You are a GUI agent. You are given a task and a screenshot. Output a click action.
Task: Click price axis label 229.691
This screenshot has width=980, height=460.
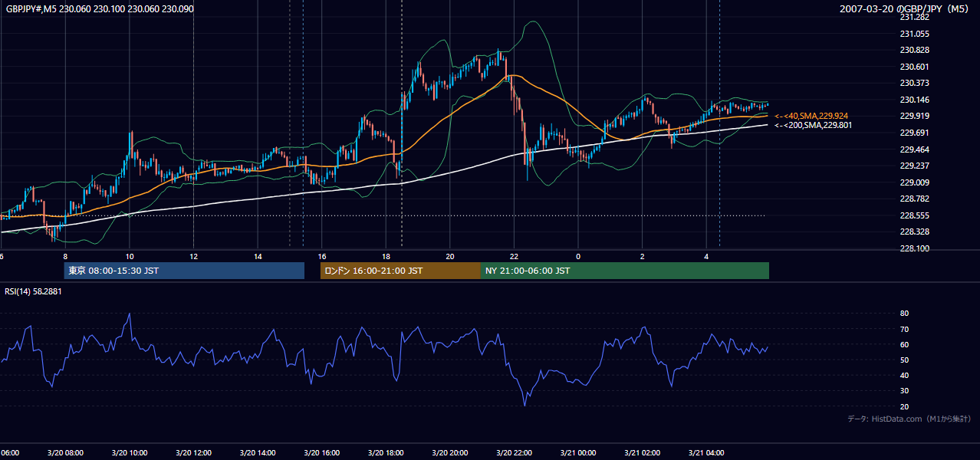[x=915, y=133]
